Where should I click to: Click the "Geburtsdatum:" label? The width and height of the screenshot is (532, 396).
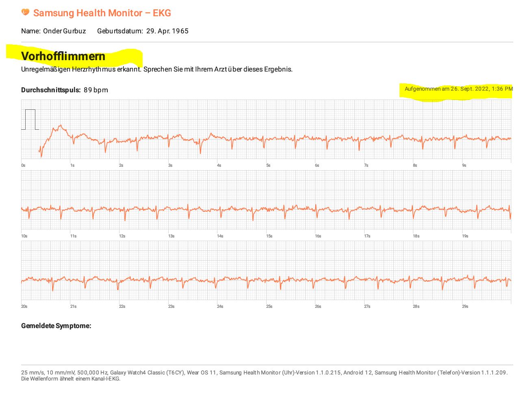point(120,31)
